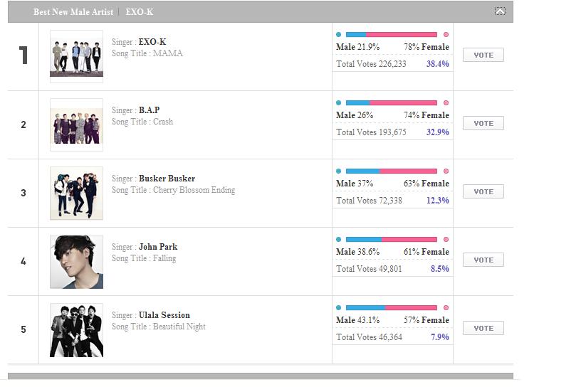586x392 pixels.
Task: Vote for B.A.P
Action: point(483,123)
